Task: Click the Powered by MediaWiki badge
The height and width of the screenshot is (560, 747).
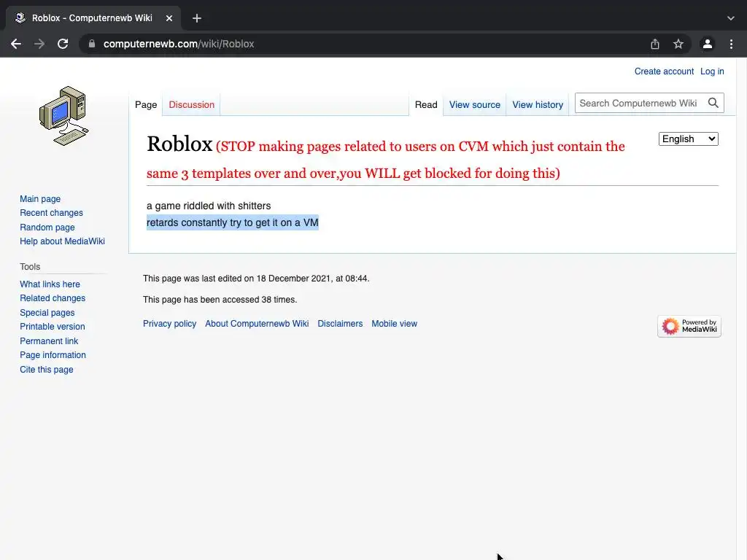Action: coord(689,326)
